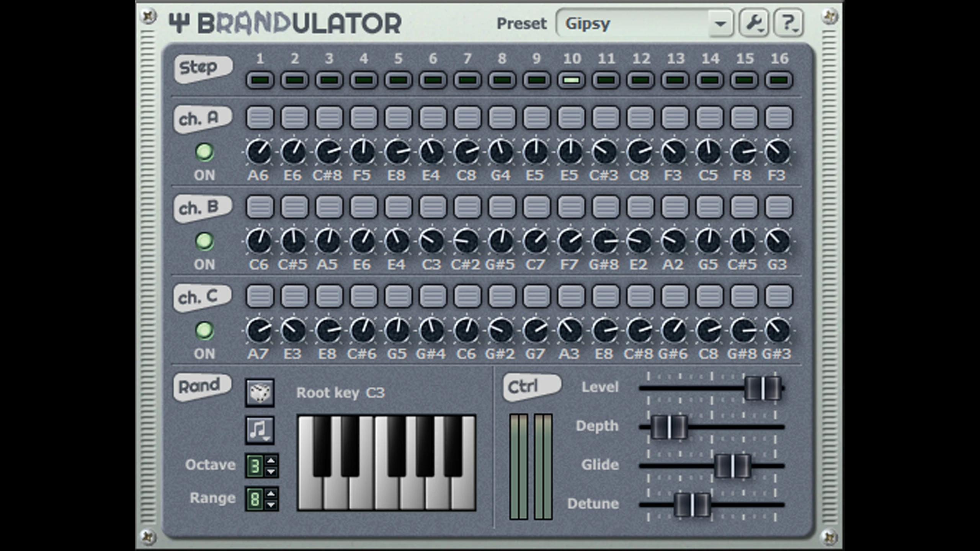Click the Gipsy preset name field
Viewport: 980px width, 551px height.
pos(632,24)
